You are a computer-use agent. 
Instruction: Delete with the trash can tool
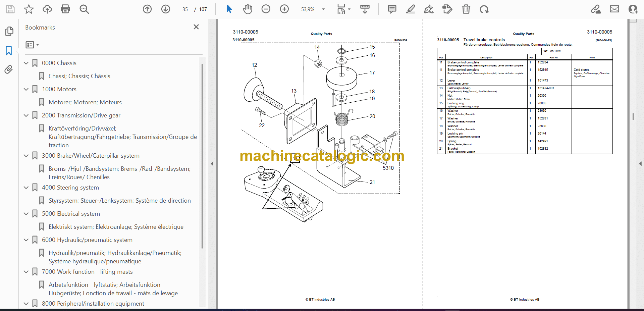pyautogui.click(x=466, y=9)
